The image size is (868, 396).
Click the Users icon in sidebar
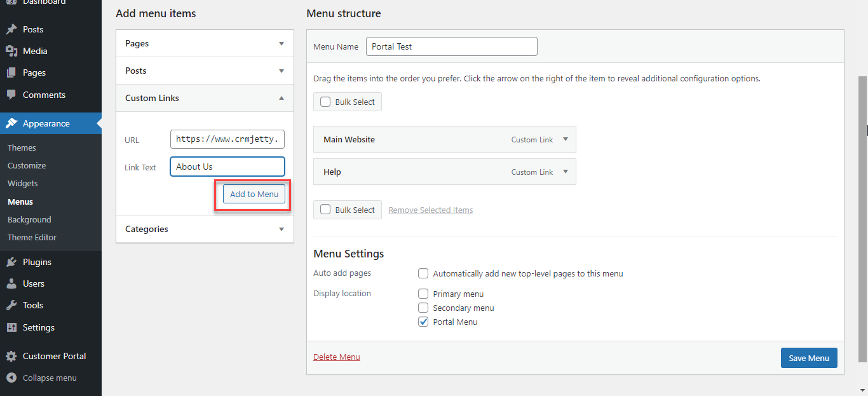[11, 283]
